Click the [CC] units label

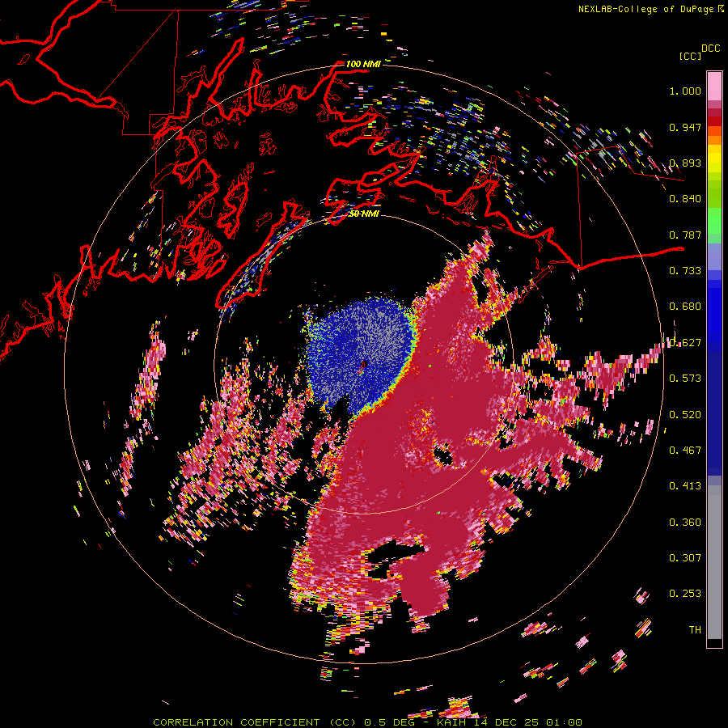coord(690,56)
